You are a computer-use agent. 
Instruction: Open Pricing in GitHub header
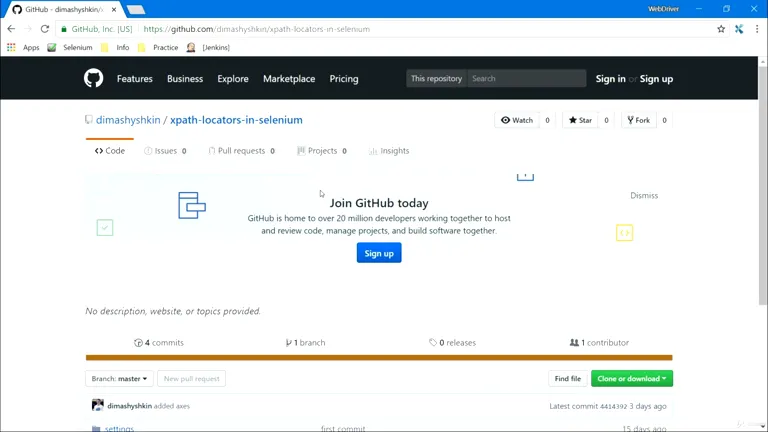tap(344, 79)
